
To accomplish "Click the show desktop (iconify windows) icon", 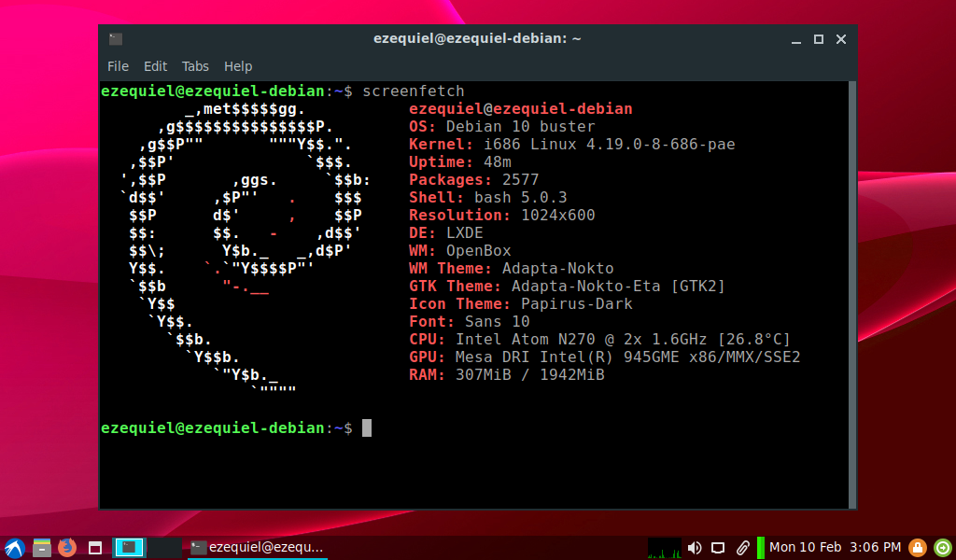I will click(x=95, y=547).
